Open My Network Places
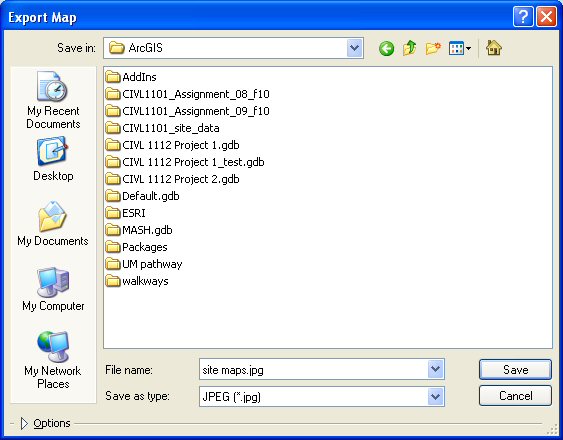The height and width of the screenshot is (440, 563). (x=53, y=360)
